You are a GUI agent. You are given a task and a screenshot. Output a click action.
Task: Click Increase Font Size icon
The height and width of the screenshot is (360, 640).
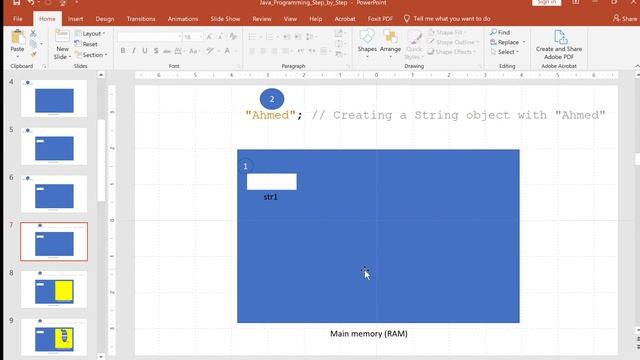tap(209, 37)
